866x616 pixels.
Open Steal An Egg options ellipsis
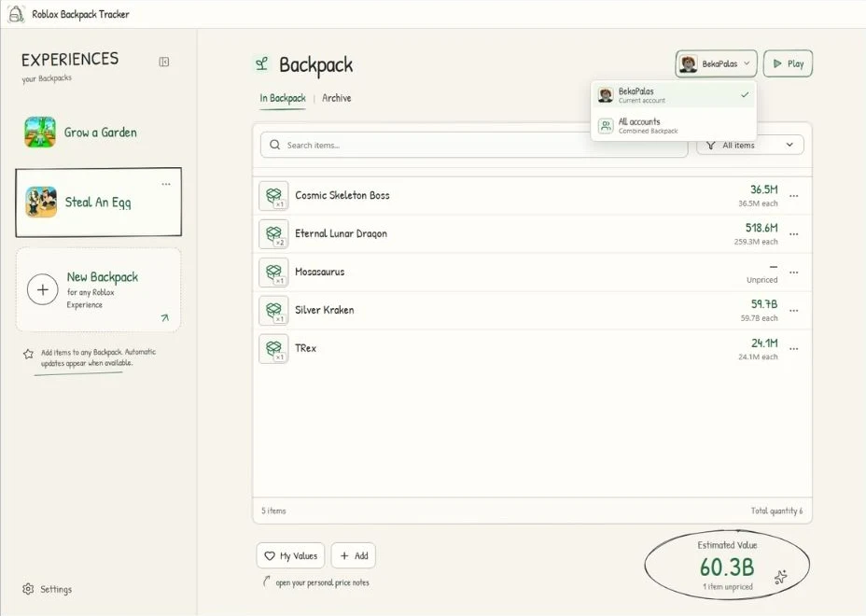coord(166,184)
